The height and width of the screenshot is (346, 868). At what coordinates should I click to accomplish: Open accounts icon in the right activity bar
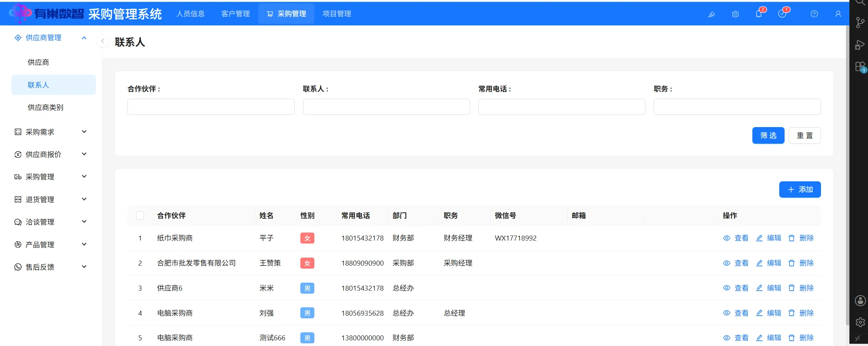coord(860,301)
